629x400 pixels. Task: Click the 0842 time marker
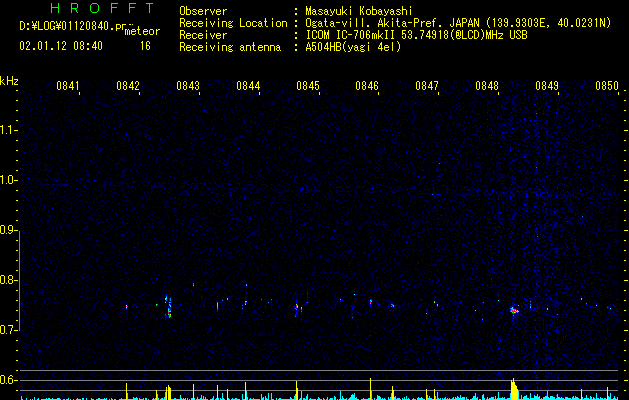click(x=128, y=85)
